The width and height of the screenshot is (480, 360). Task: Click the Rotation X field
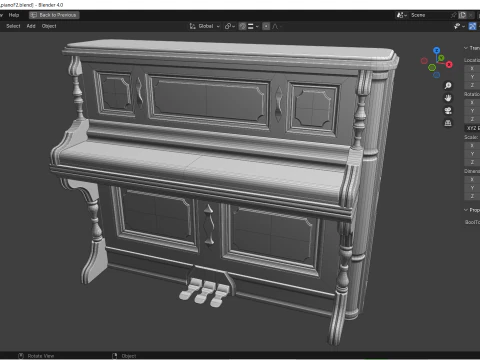(472, 102)
